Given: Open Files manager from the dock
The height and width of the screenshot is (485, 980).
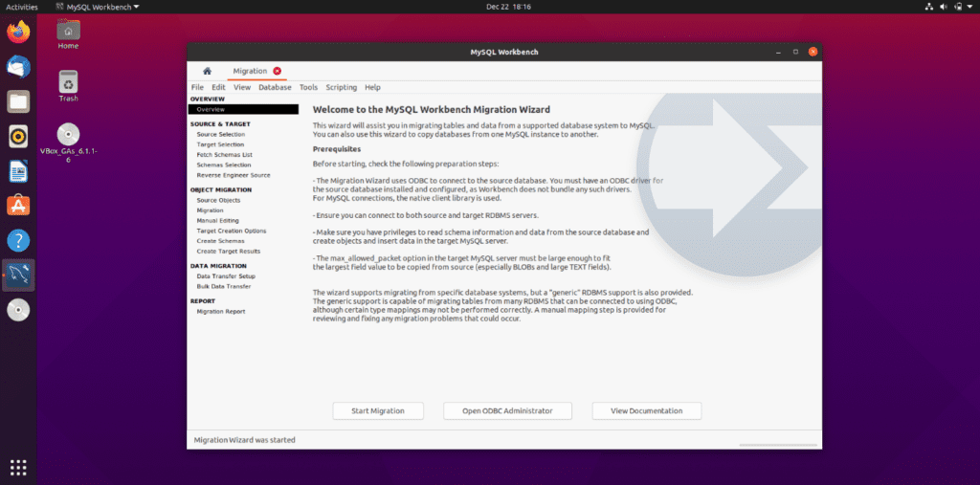Looking at the screenshot, I should pos(18,101).
